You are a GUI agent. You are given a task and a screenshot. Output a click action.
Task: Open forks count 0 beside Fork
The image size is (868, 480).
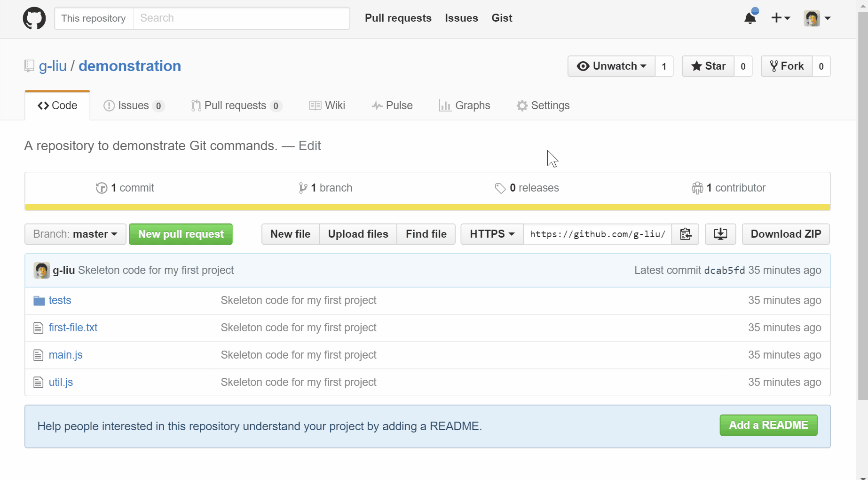821,66
